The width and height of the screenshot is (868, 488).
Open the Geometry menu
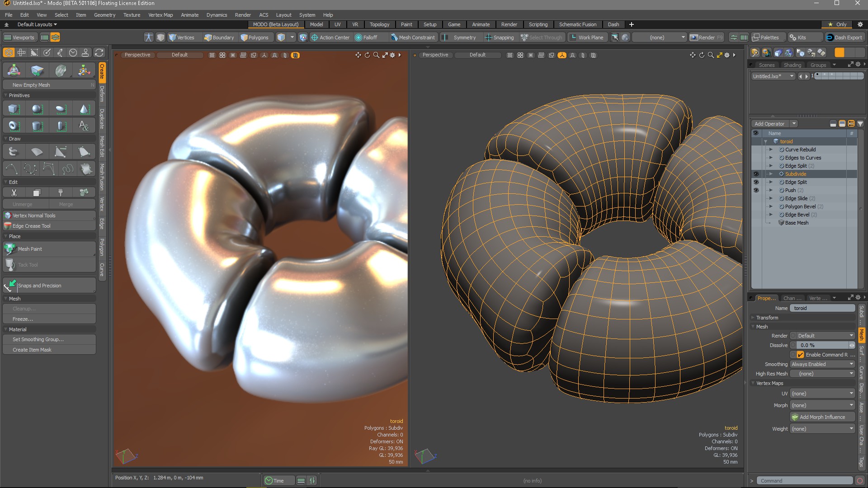coord(104,14)
